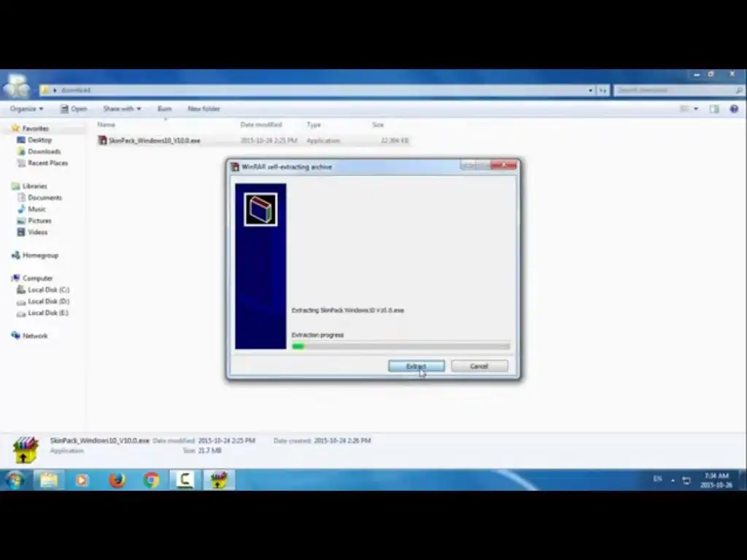Click the WinRAR icon in details pane

click(26, 449)
